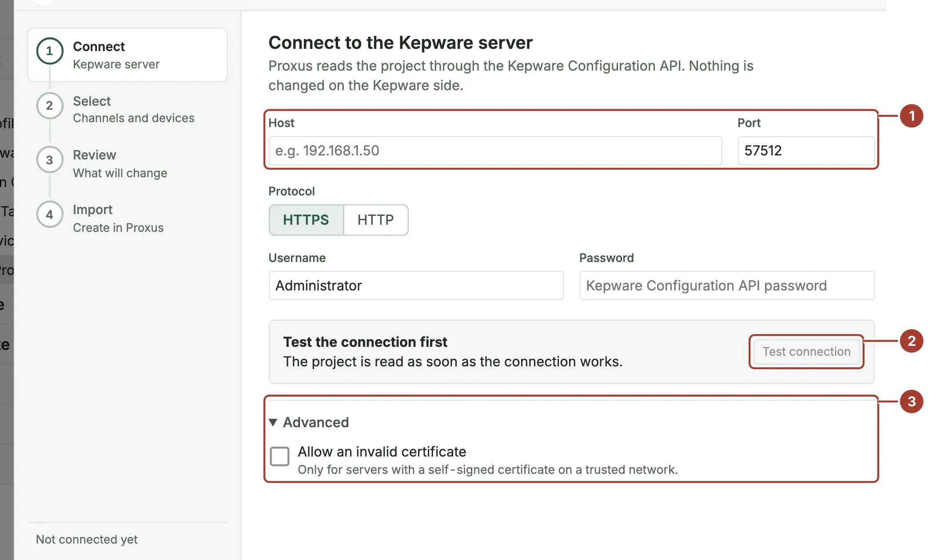Click the step 3 circle number icon
Viewport: 937px width, 560px height.
point(50,160)
